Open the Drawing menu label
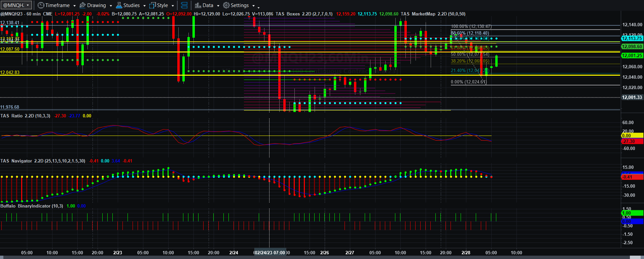The width and height of the screenshot is (644, 259). coord(97,5)
